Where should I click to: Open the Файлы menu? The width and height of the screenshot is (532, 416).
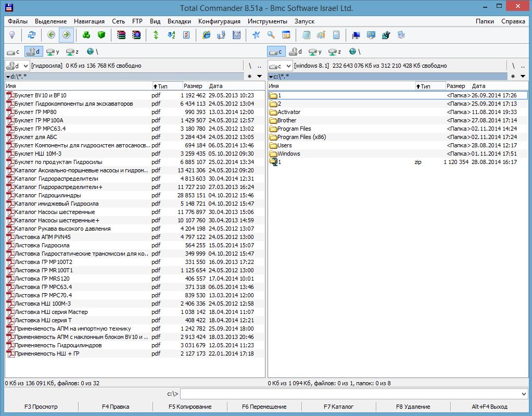point(18,21)
